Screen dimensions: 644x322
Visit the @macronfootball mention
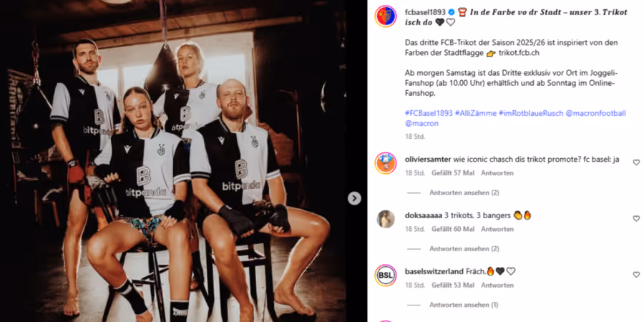596,113
